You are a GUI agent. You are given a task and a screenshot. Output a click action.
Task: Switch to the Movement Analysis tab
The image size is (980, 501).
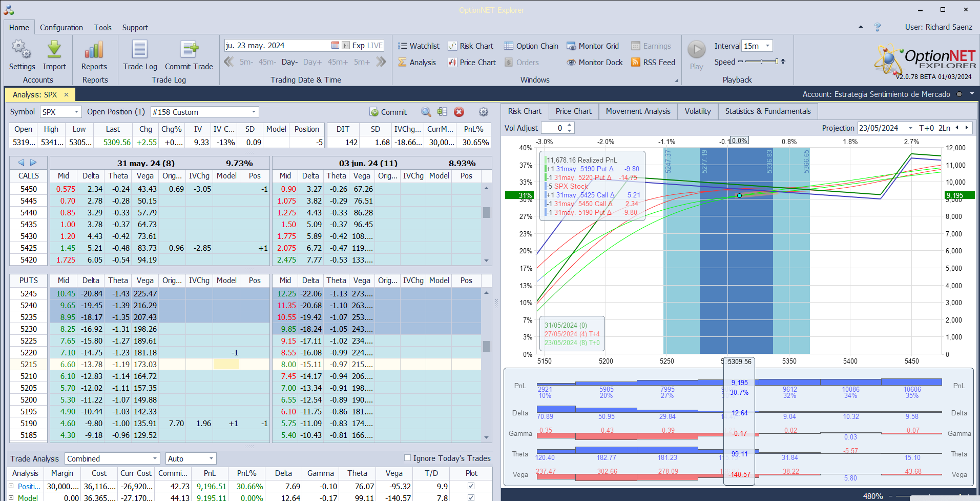tap(638, 111)
